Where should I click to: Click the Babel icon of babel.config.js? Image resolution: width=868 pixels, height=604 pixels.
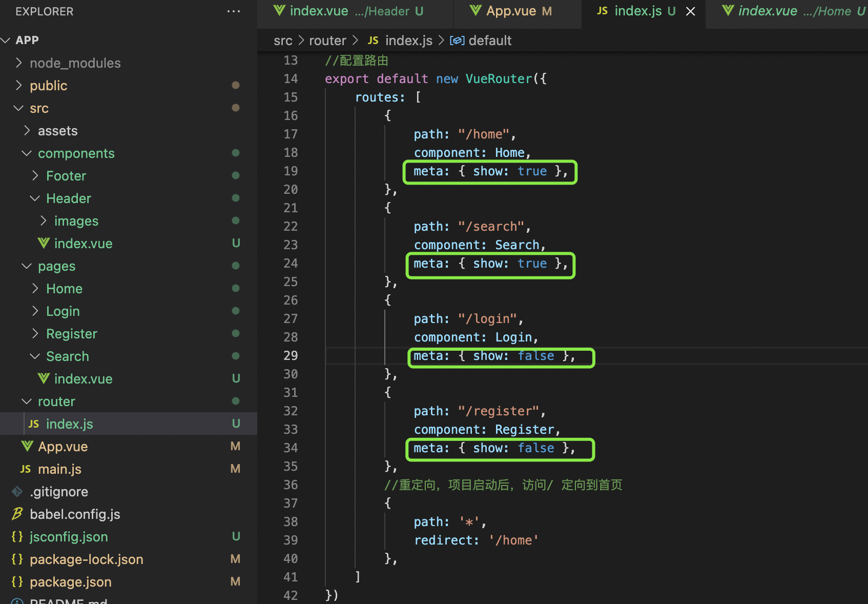(17, 514)
